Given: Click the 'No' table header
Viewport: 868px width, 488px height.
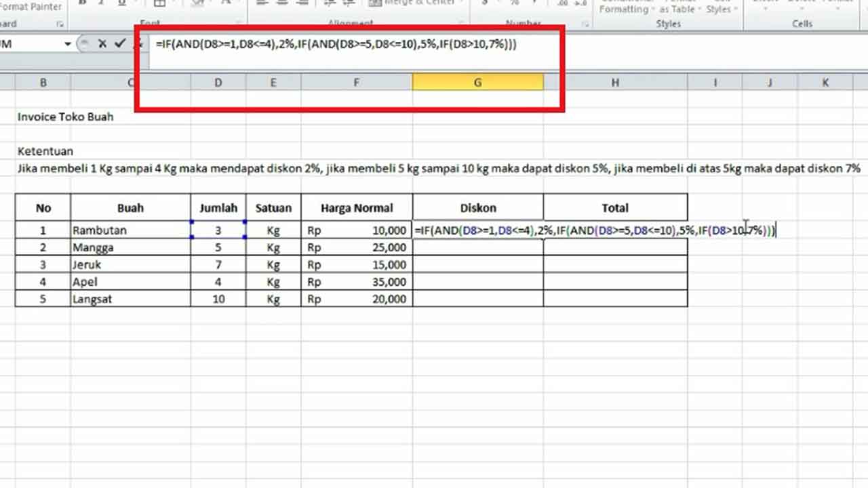Looking at the screenshot, I should tap(43, 208).
